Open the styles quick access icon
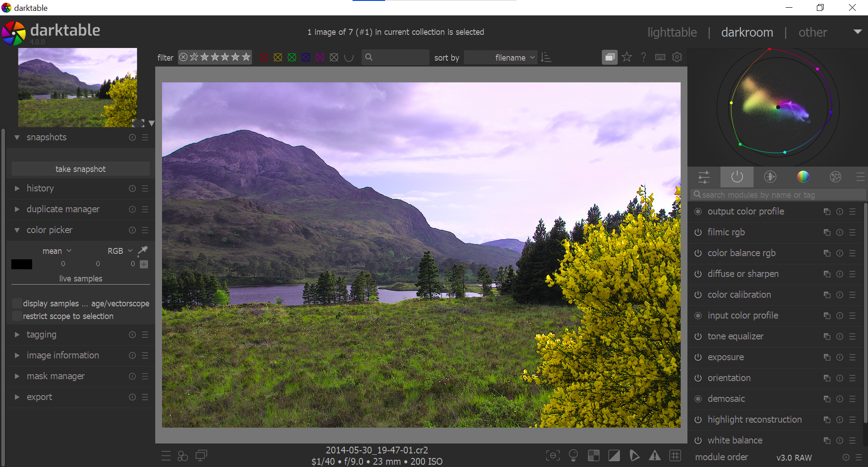This screenshot has width=868, height=467. pyautogui.click(x=183, y=456)
